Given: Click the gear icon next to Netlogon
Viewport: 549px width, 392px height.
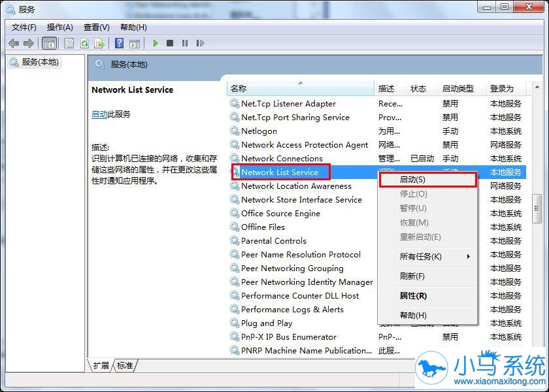Looking at the screenshot, I should click(x=234, y=131).
